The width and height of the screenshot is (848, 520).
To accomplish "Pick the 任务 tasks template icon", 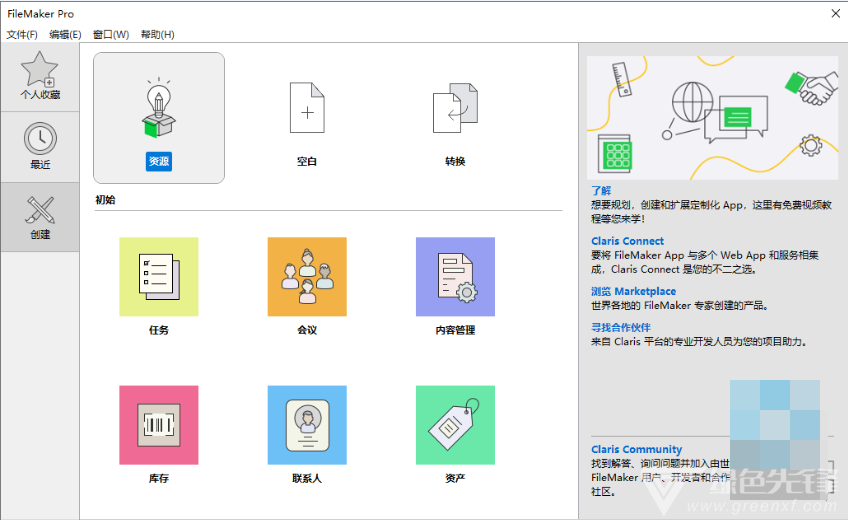I will coord(158,276).
